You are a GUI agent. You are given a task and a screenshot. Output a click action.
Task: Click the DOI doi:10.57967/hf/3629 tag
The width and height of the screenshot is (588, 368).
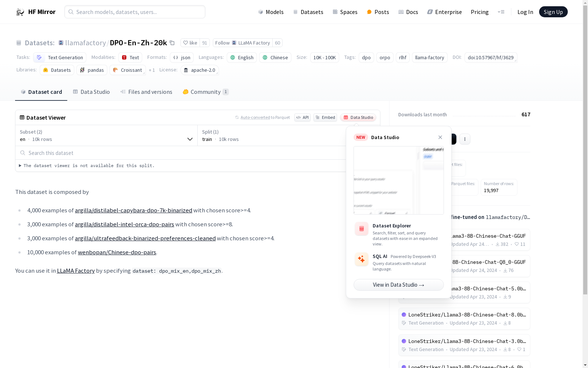pos(491,57)
